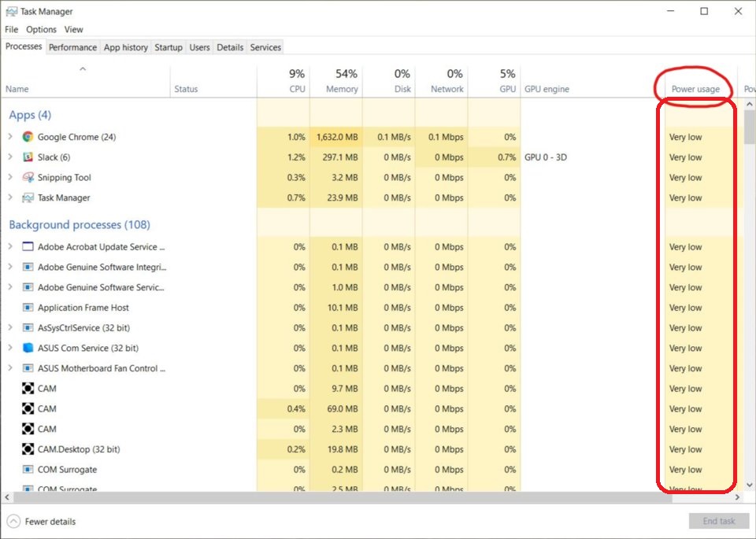Switch to the Performance tab
The image size is (756, 539).
(72, 46)
